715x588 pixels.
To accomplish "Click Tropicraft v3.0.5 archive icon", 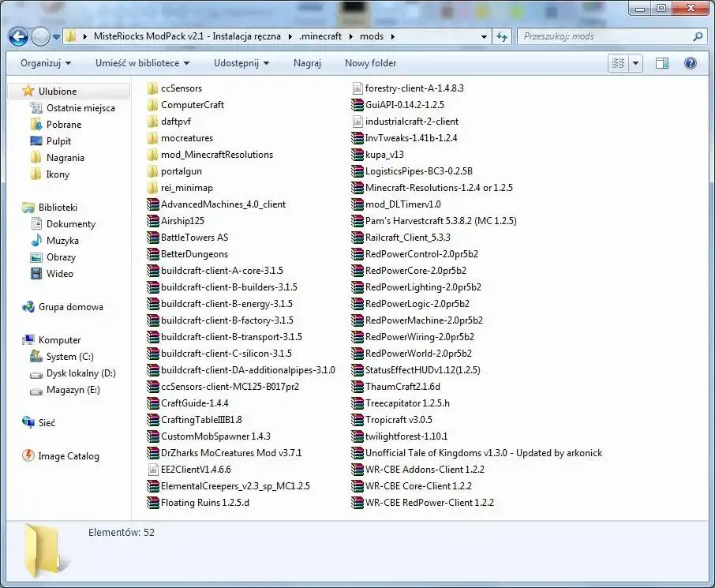I will click(357, 420).
